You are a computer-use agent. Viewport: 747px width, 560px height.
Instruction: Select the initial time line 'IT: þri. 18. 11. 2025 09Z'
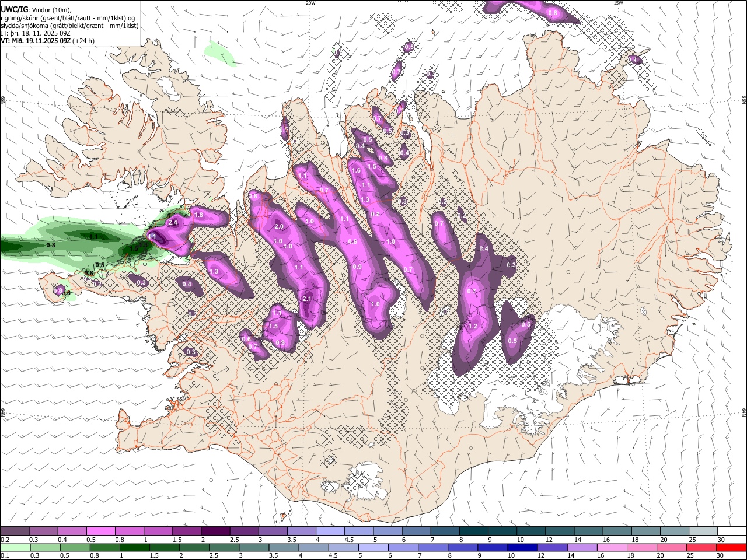(x=36, y=33)
